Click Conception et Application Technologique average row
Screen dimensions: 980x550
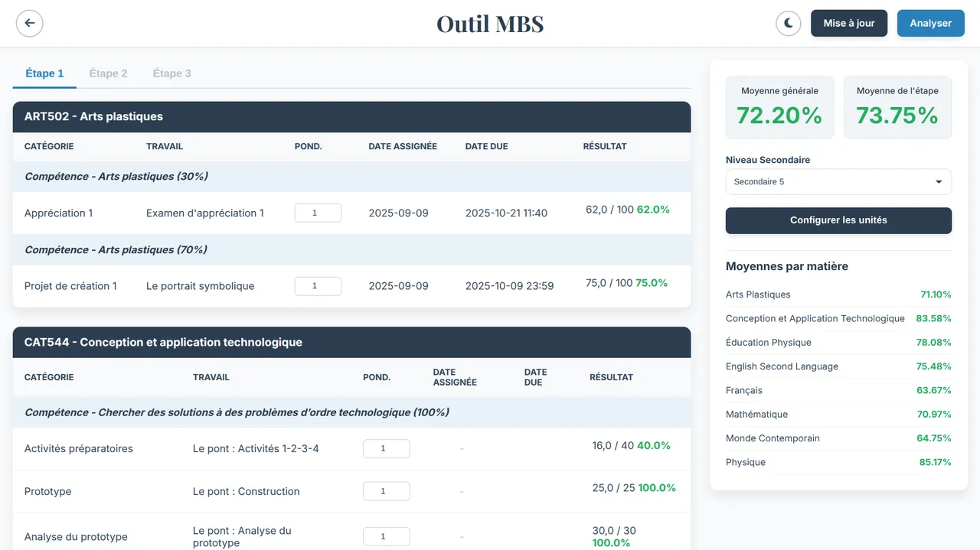[838, 318]
